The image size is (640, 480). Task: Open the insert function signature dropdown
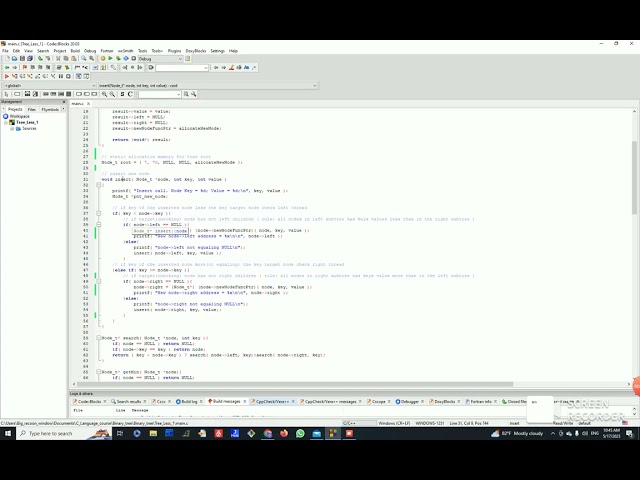tap(207, 86)
